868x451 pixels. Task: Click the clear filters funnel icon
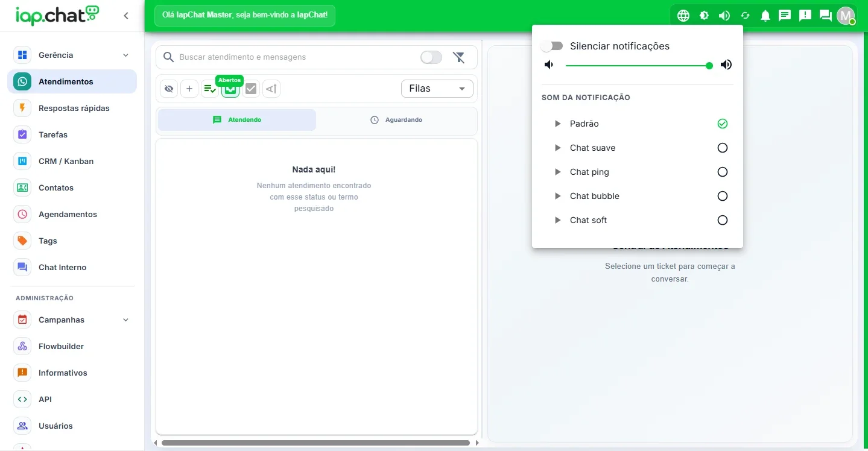coord(459,57)
